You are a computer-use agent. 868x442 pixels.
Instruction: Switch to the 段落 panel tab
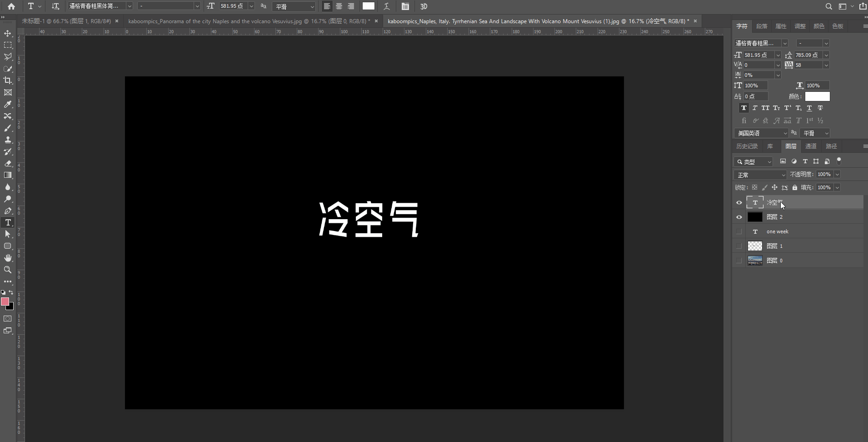pos(762,26)
